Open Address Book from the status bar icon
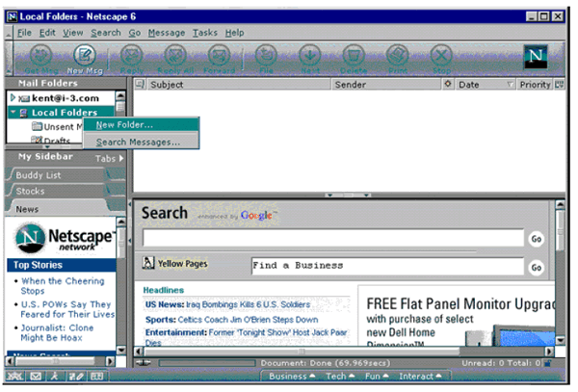Screen dimensions: 578x392 [x=97, y=377]
